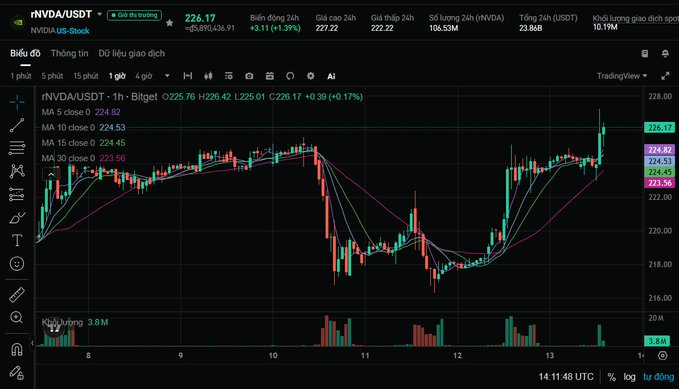Open chart settings gear in toolbar
Screen dimensions: 679x389
pos(310,76)
